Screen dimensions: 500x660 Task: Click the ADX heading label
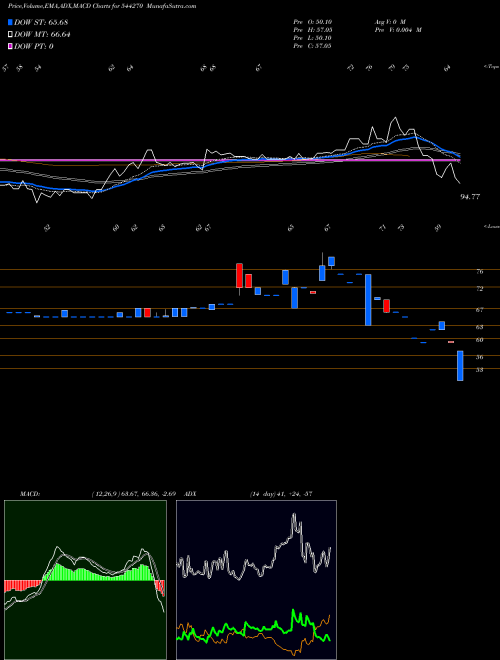point(190,493)
